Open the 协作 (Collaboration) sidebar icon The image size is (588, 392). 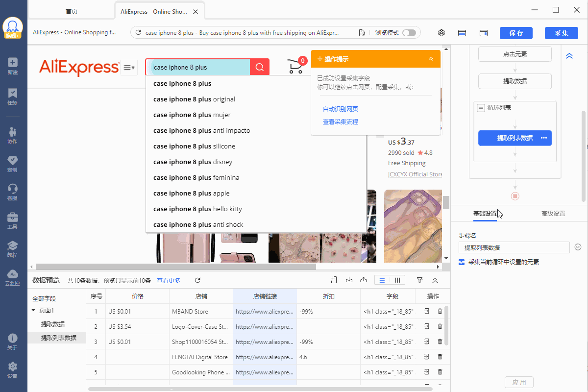pyautogui.click(x=13, y=135)
